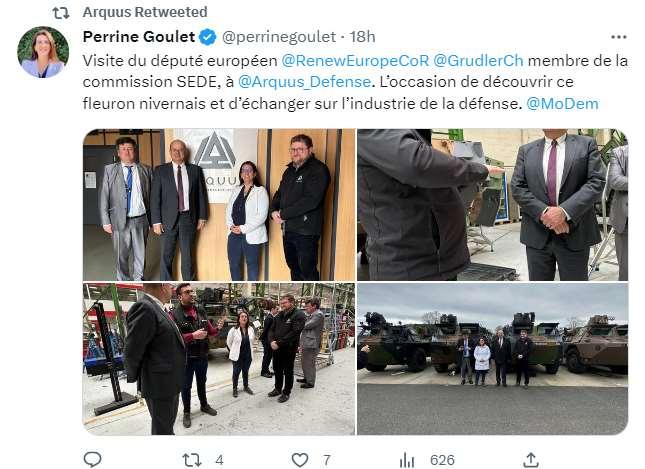The image size is (645, 469).
Task: View the armored vehicles outdoor photo
Action: point(492,359)
